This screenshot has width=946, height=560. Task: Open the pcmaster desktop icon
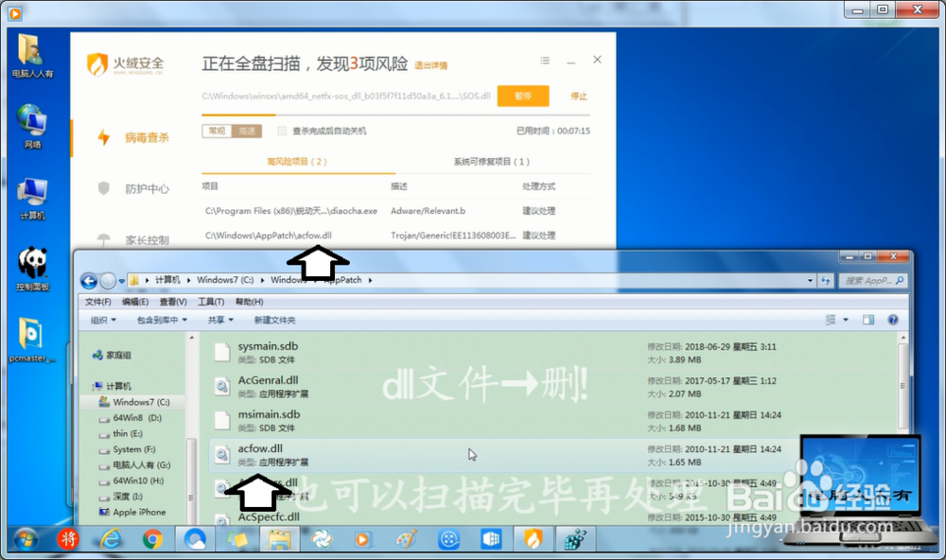32,340
